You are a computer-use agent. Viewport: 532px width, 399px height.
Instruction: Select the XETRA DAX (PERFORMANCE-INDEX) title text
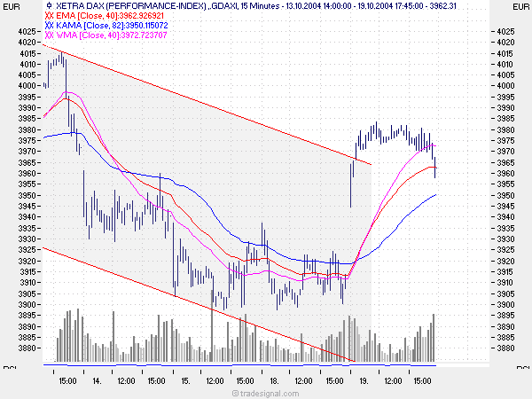pyautogui.click(x=131, y=6)
